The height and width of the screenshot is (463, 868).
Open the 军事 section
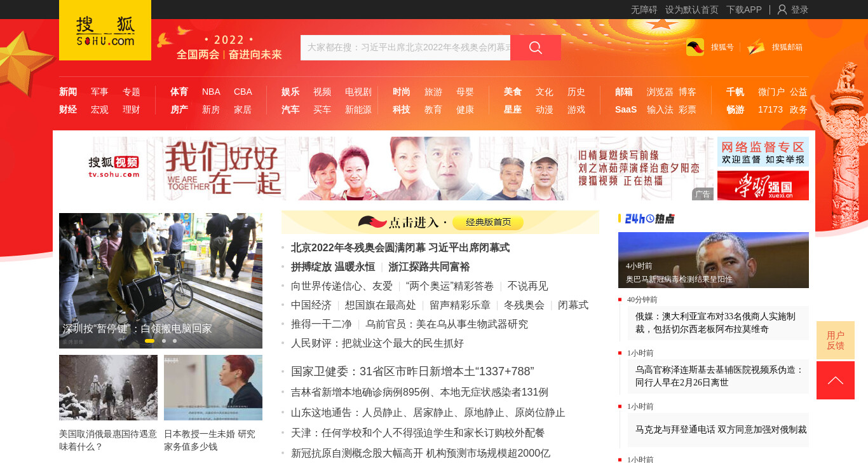coord(100,92)
